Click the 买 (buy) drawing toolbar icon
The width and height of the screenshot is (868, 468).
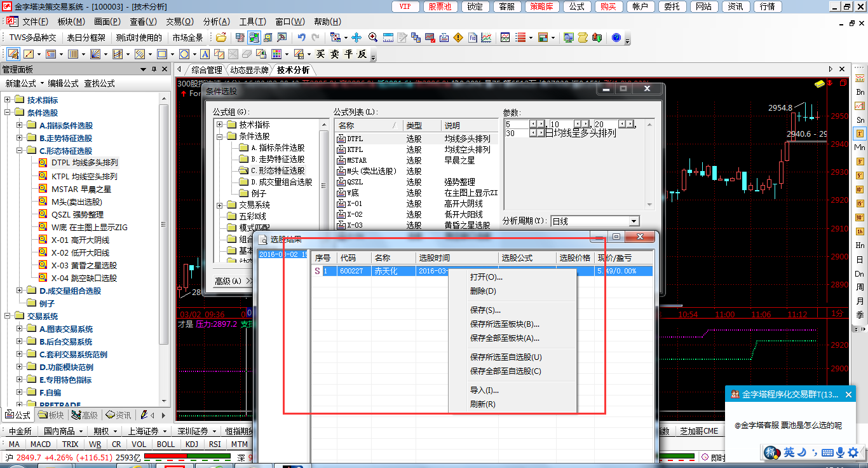[x=321, y=54]
